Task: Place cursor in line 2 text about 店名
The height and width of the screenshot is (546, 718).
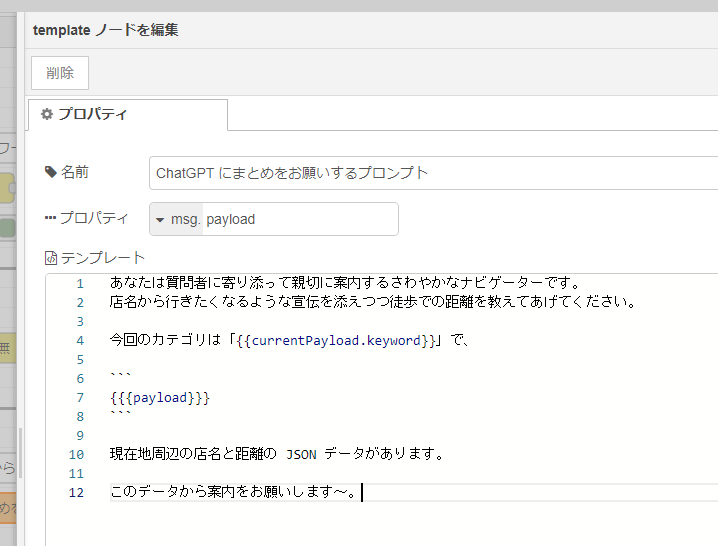Action: (372, 302)
